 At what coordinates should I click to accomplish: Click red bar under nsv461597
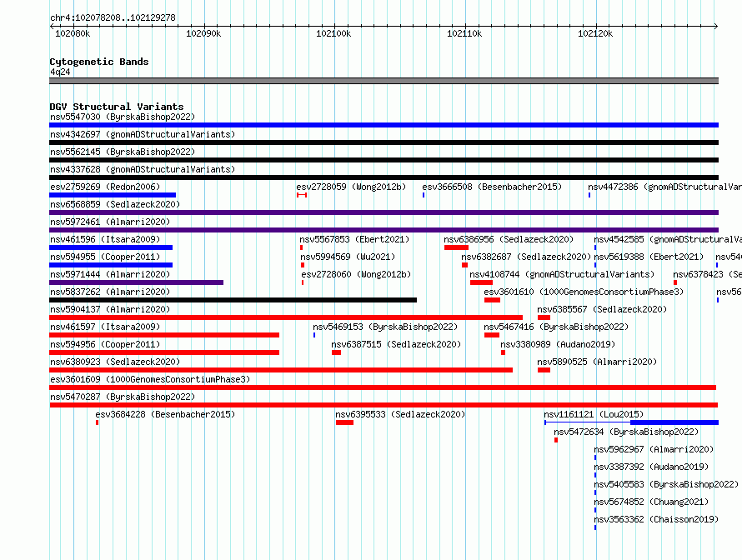tap(164, 335)
